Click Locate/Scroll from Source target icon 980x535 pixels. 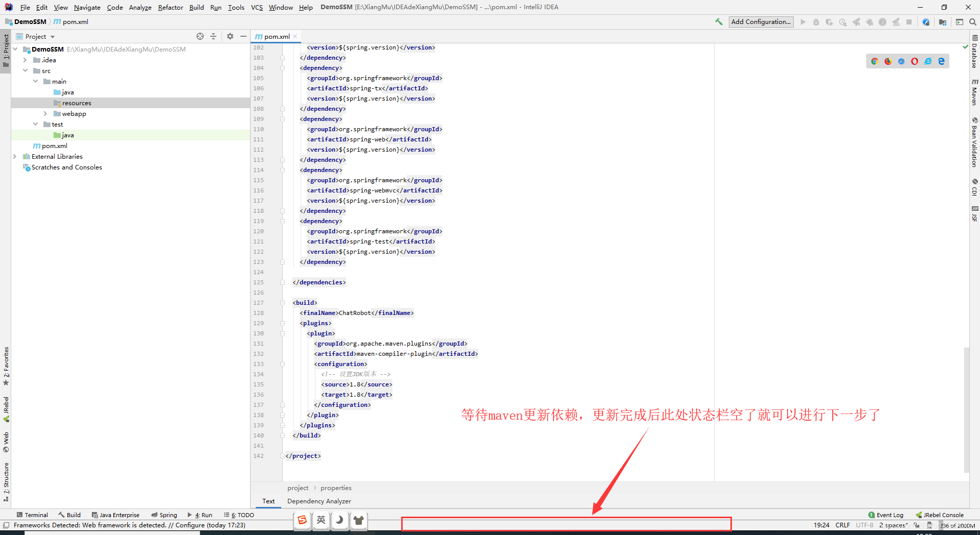pyautogui.click(x=200, y=36)
